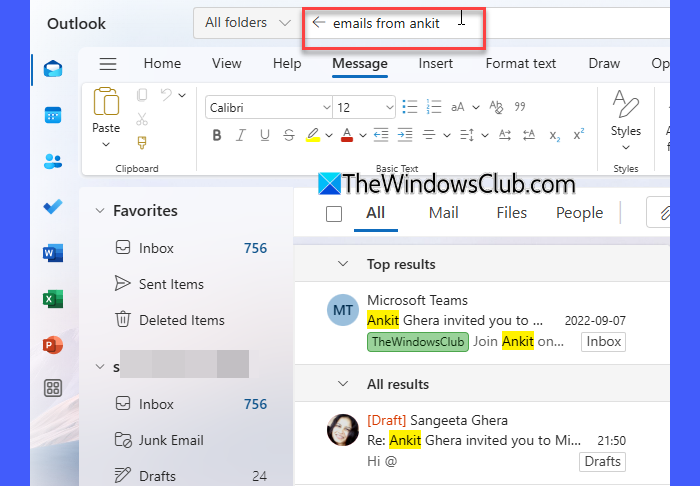Collapse the Favorites folder group
The width and height of the screenshot is (700, 486).
(x=100, y=211)
